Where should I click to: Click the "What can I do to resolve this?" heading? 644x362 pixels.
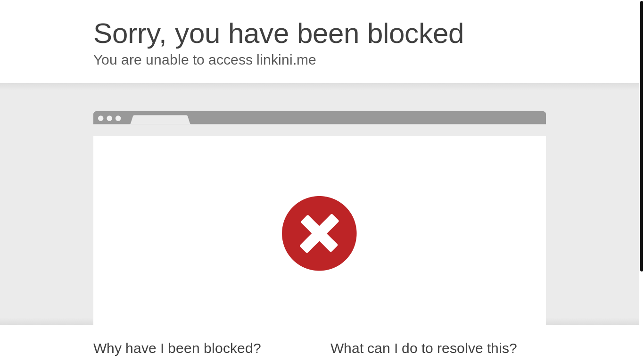tap(423, 348)
